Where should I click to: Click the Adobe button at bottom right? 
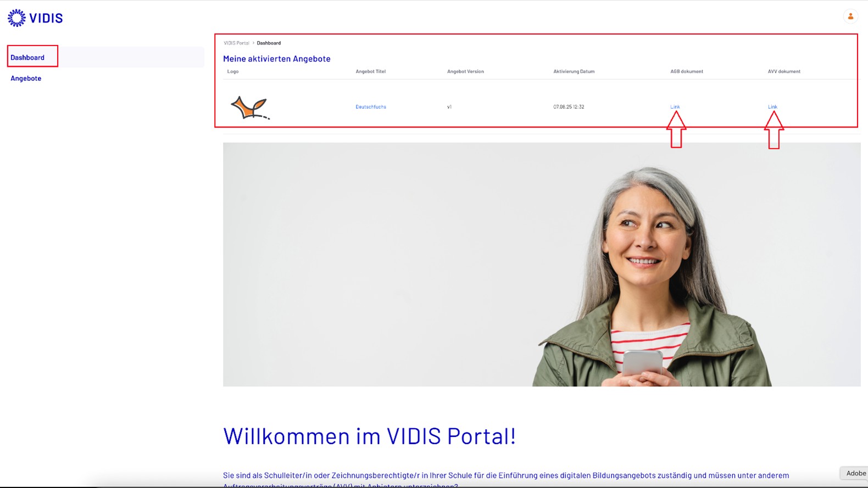[x=855, y=473]
